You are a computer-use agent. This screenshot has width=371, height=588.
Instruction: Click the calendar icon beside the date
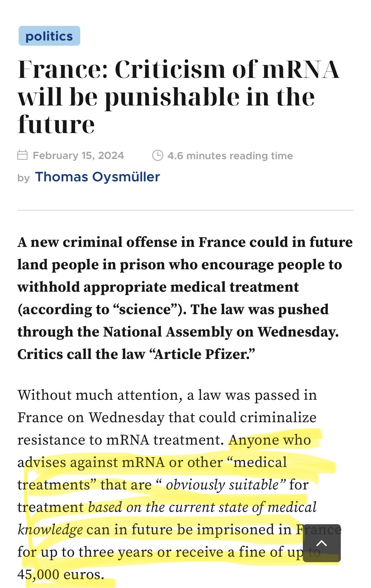[24, 155]
